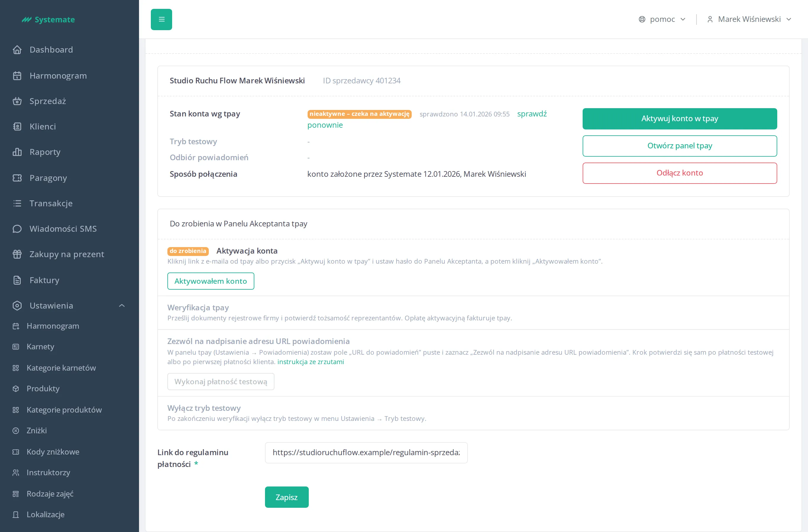Click the Harmonogram calendar icon in main menu
The width and height of the screenshot is (808, 532).
pyautogui.click(x=17, y=76)
